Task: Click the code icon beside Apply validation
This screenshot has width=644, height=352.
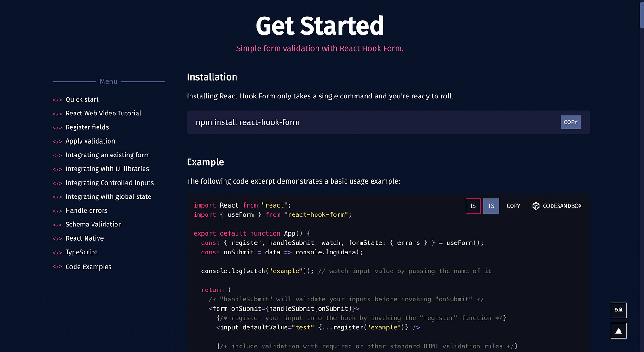Action: [57, 141]
